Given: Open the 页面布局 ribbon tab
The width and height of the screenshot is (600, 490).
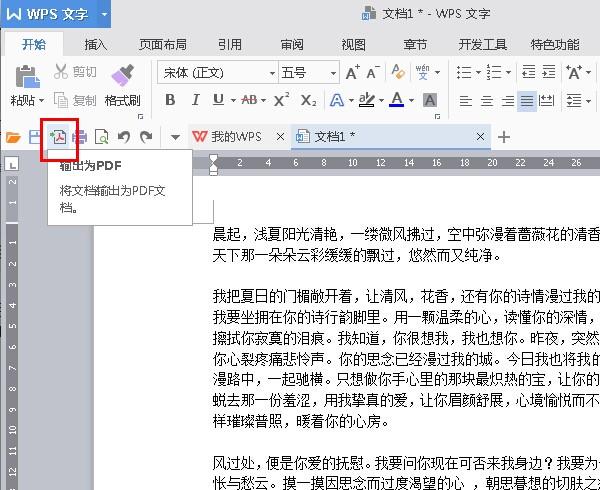Looking at the screenshot, I should [162, 44].
